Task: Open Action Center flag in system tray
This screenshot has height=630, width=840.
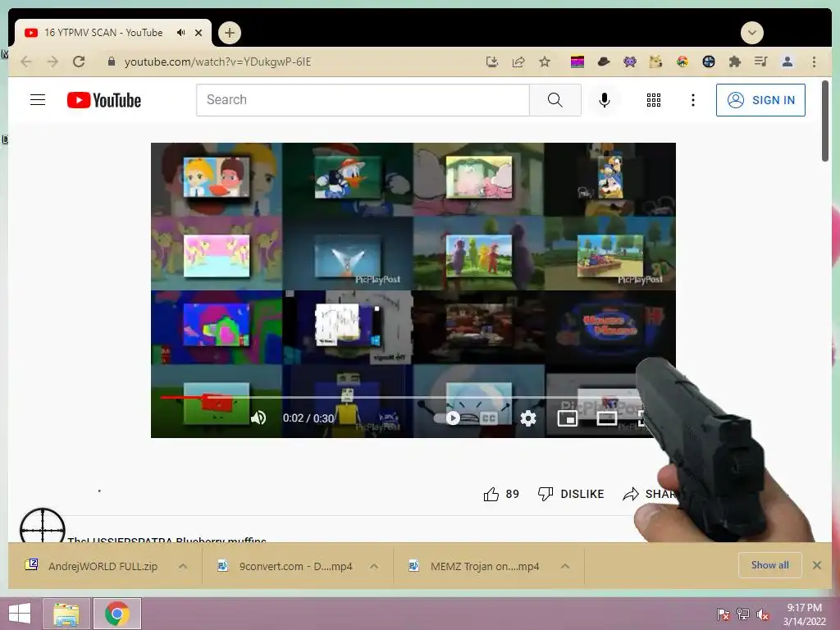Action: (x=724, y=614)
